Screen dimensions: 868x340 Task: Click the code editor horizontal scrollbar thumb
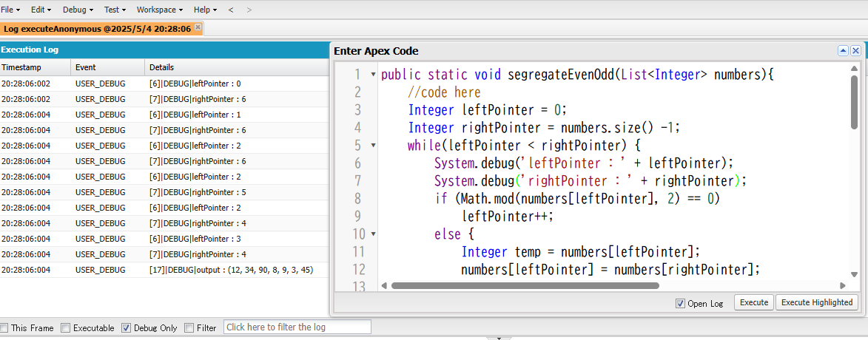click(x=525, y=286)
